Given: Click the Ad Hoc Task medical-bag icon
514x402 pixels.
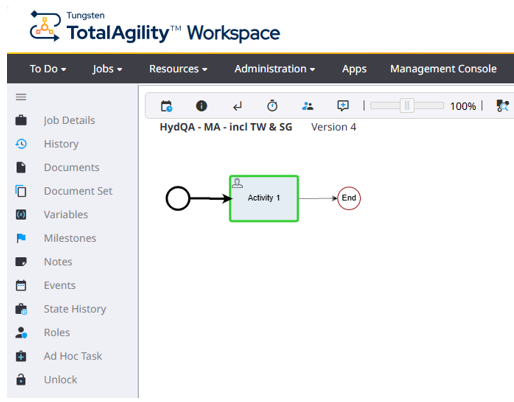Looking at the screenshot, I should [21, 356].
